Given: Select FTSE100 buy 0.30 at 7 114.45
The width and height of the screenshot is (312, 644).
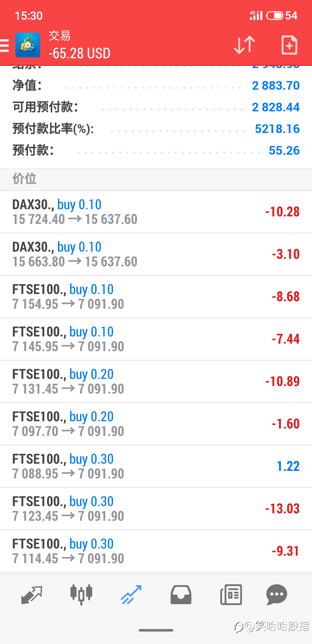Looking at the screenshot, I should pyautogui.click(x=156, y=551).
